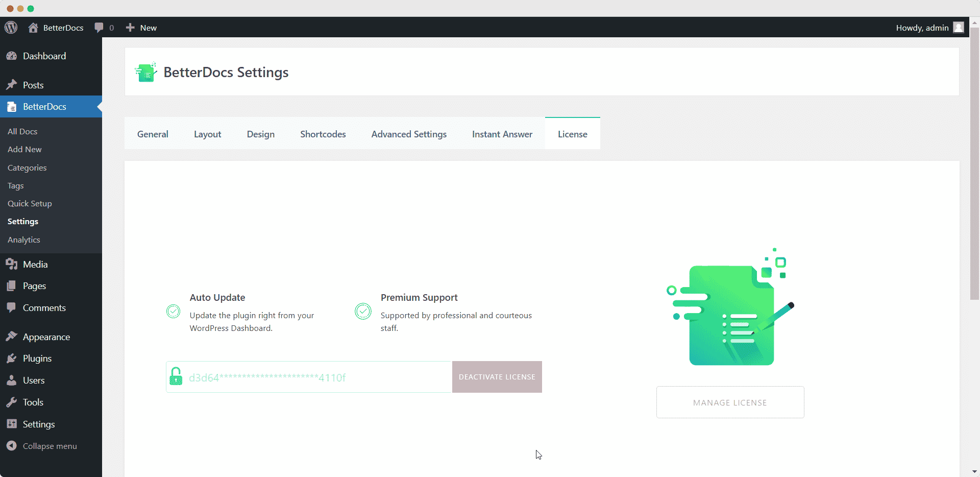Click the green unlocked padlock icon

[x=176, y=376]
